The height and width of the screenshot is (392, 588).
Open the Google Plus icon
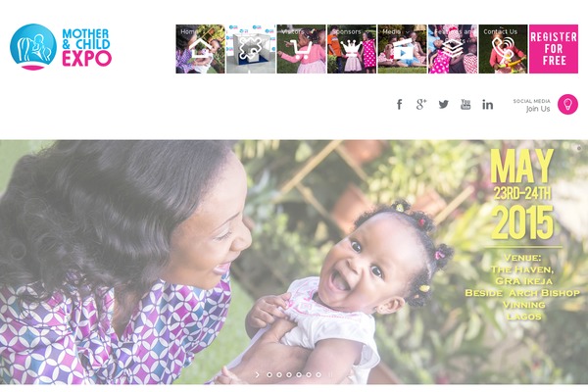[421, 104]
